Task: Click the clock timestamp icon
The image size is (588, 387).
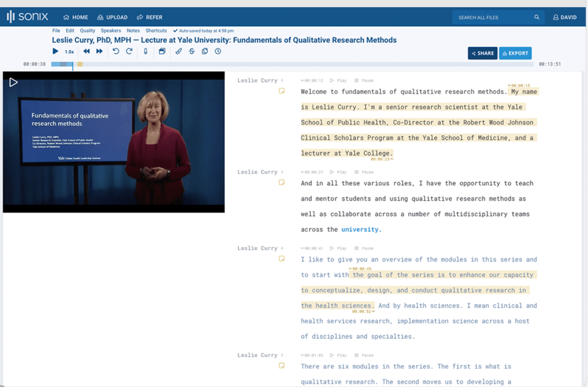Action: tap(218, 51)
